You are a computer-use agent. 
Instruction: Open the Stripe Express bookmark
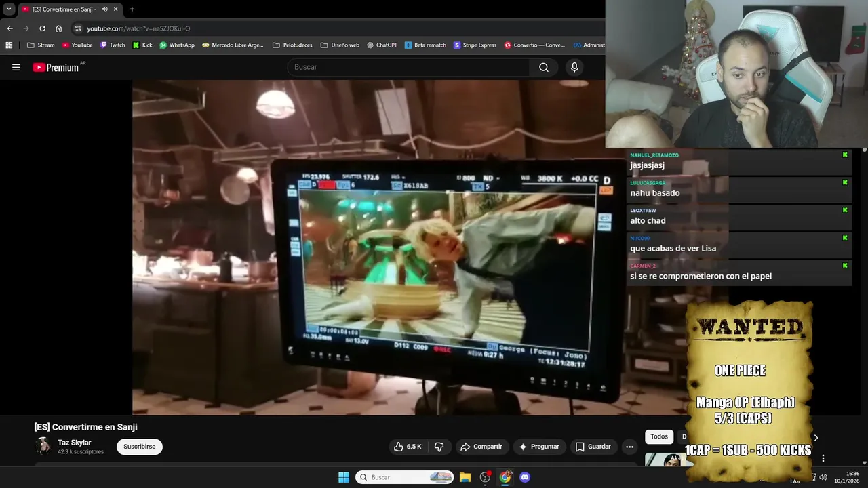pyautogui.click(x=475, y=45)
